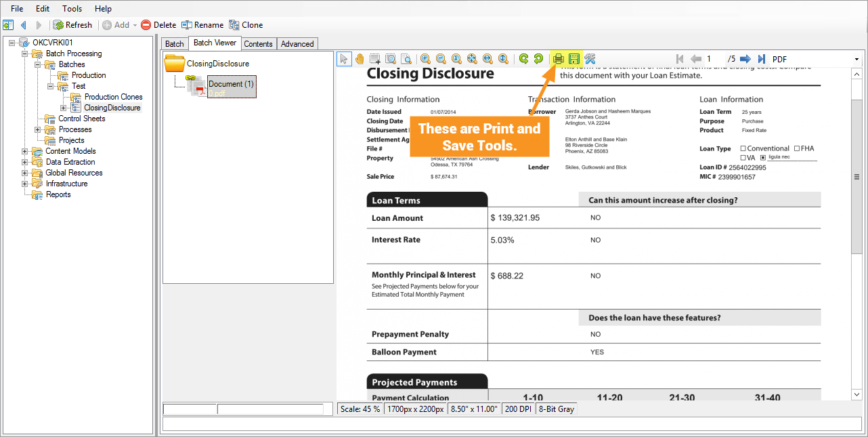The image size is (868, 437).
Task: Open the Add dropdown arrow
Action: (135, 25)
